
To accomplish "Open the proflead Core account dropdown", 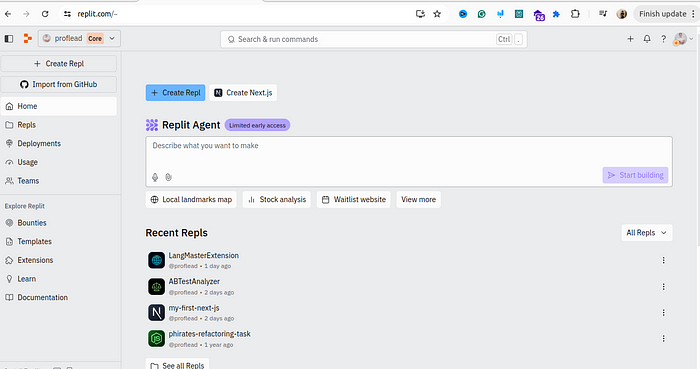I will [79, 39].
